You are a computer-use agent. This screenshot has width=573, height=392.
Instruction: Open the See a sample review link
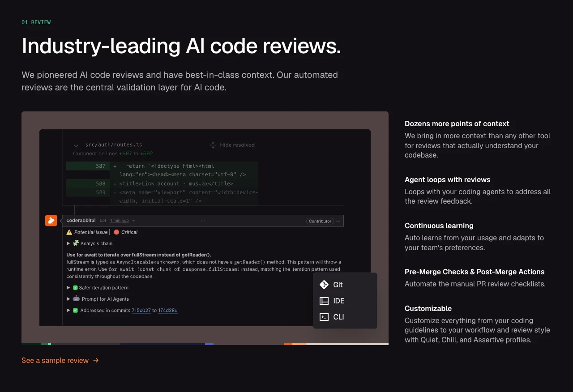(x=60, y=360)
